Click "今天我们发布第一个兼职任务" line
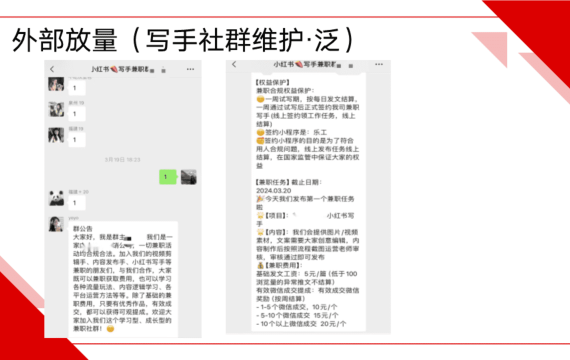This screenshot has width=570, height=360. click(x=305, y=199)
